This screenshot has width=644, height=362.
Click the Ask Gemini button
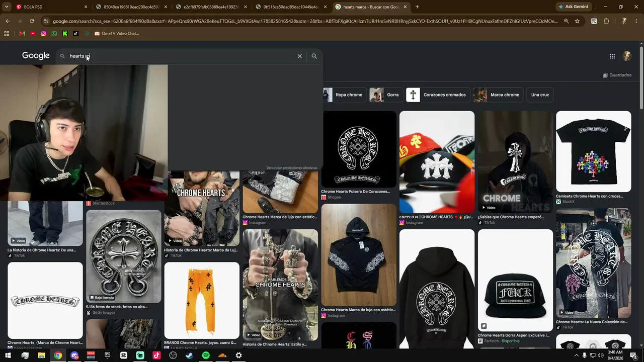point(573,7)
